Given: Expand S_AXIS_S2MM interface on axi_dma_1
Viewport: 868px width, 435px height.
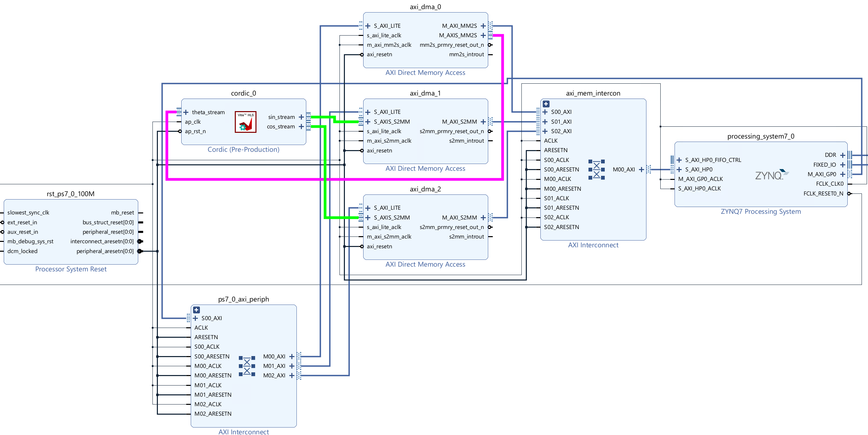Looking at the screenshot, I should pyautogui.click(x=368, y=122).
